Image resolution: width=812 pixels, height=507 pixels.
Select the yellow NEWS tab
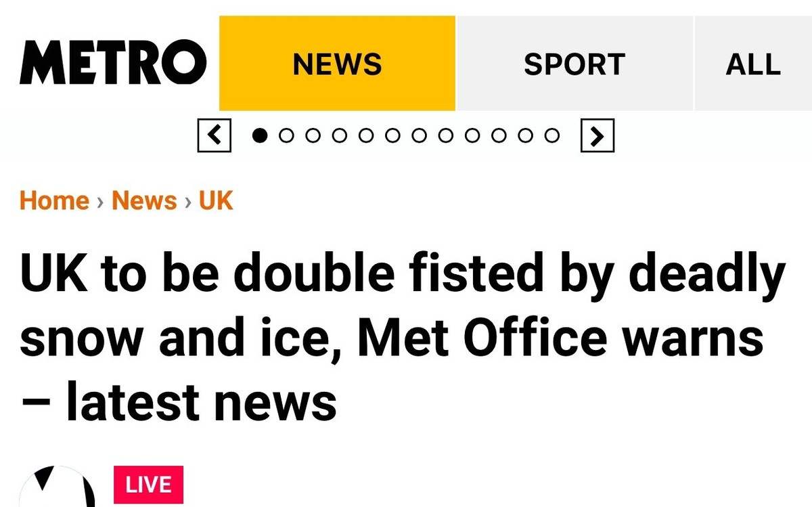coord(337,64)
